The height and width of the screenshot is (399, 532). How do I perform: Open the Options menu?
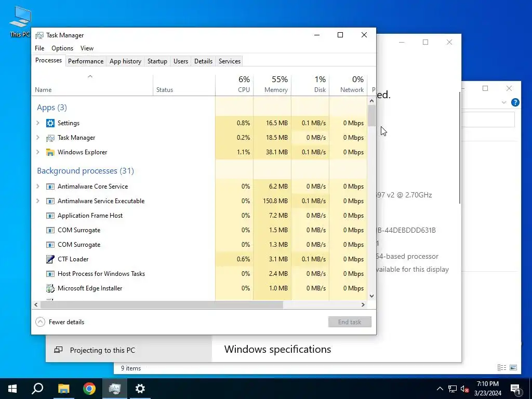62,48
